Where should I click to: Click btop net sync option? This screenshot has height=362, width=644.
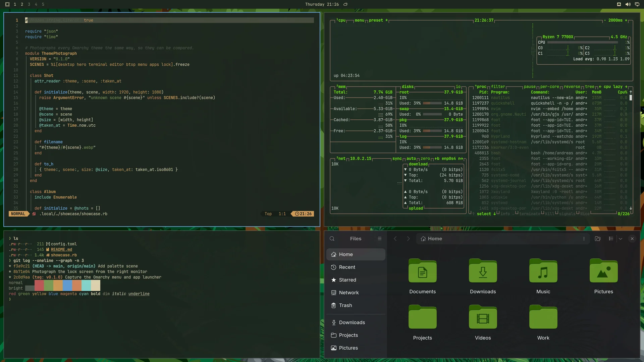point(397,159)
